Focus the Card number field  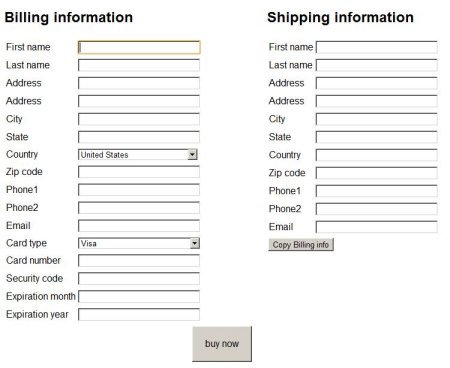click(x=139, y=261)
